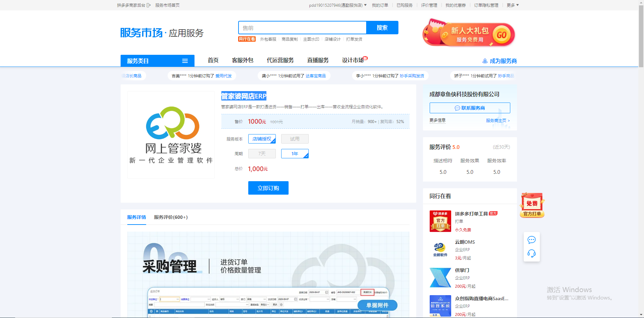Viewport: 644px width, 318px height.
Task: Click the 成为服务商 person icon
Action: [485, 61]
